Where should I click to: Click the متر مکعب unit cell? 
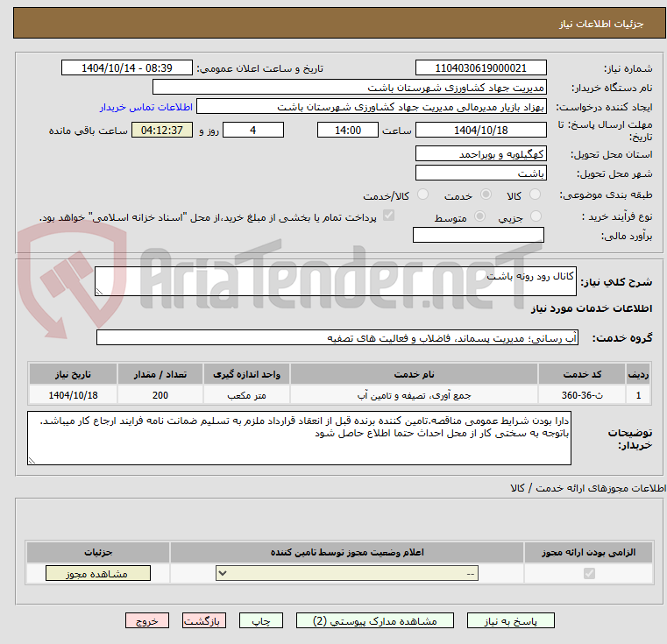point(246,395)
